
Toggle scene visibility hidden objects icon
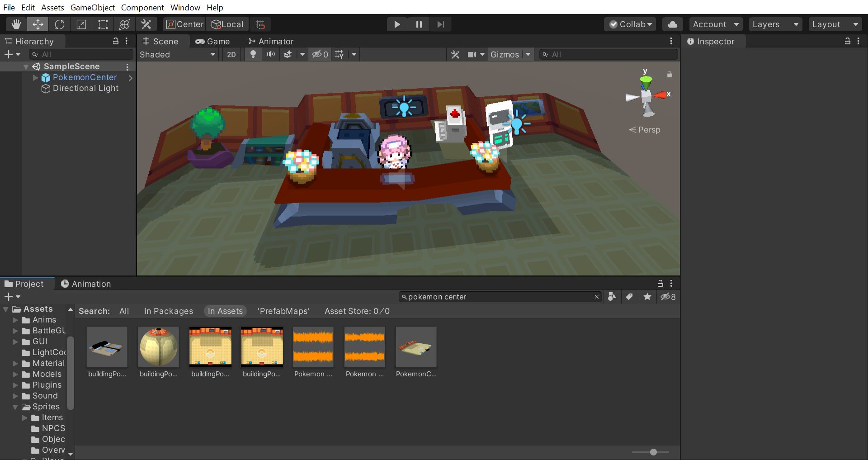tap(320, 55)
